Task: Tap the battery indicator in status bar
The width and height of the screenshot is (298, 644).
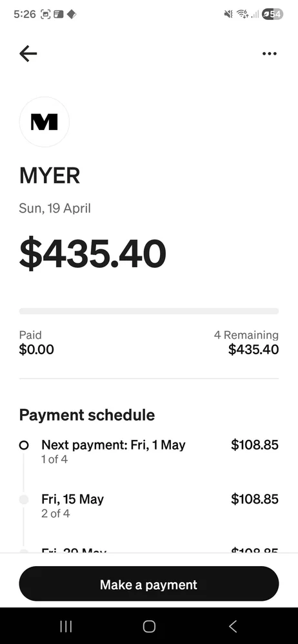Action: [272, 14]
